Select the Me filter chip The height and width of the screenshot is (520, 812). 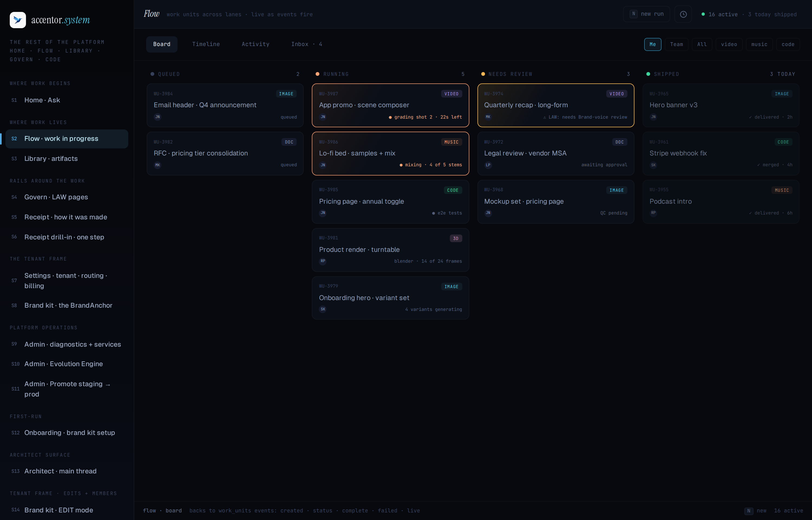pyautogui.click(x=652, y=44)
